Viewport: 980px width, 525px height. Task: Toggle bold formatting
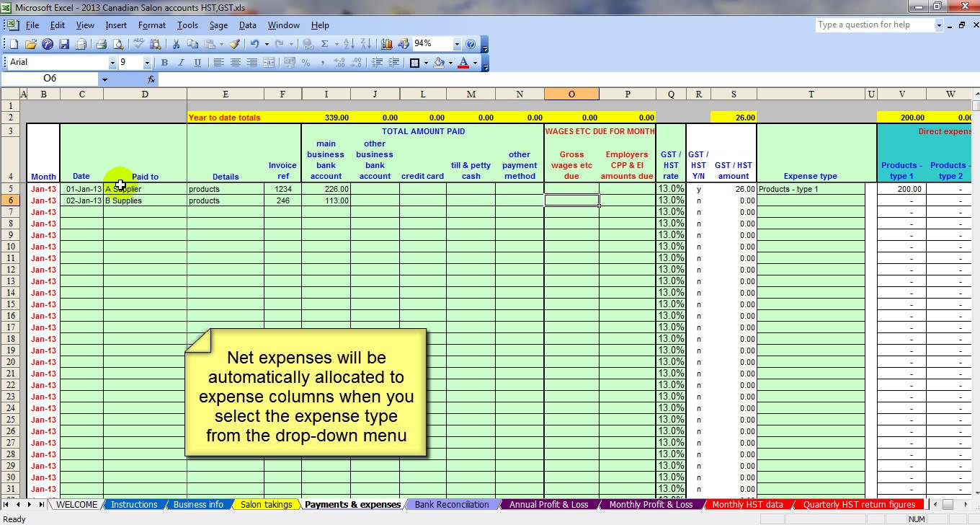164,62
